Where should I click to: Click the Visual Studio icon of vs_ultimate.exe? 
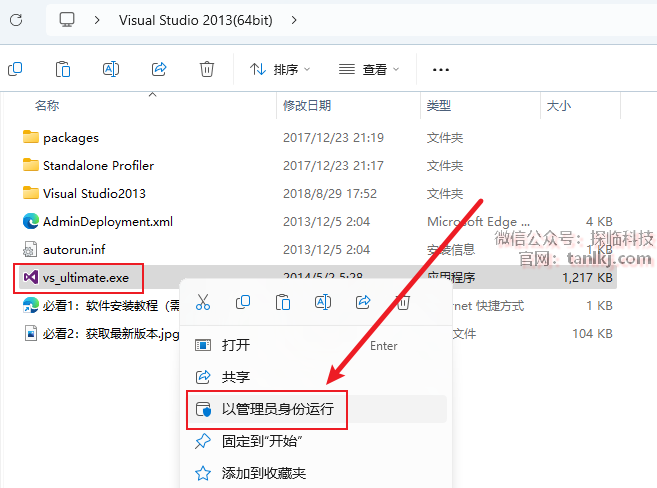coord(31,277)
